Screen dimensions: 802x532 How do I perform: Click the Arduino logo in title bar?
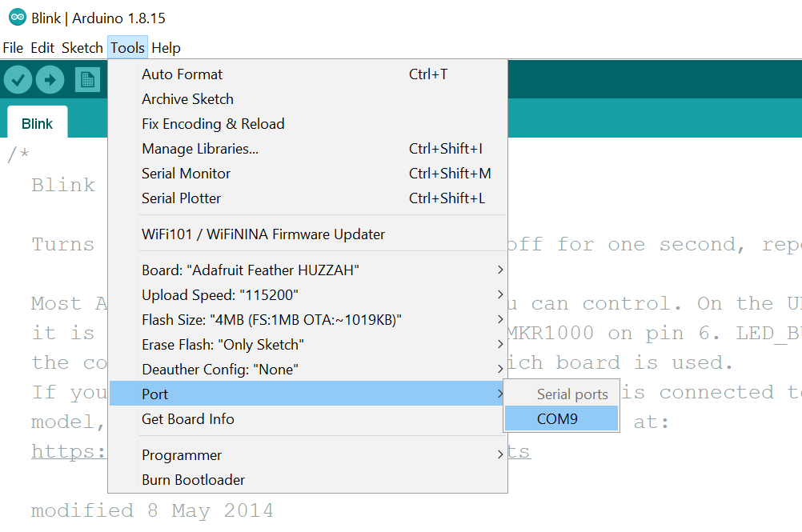[x=17, y=18]
